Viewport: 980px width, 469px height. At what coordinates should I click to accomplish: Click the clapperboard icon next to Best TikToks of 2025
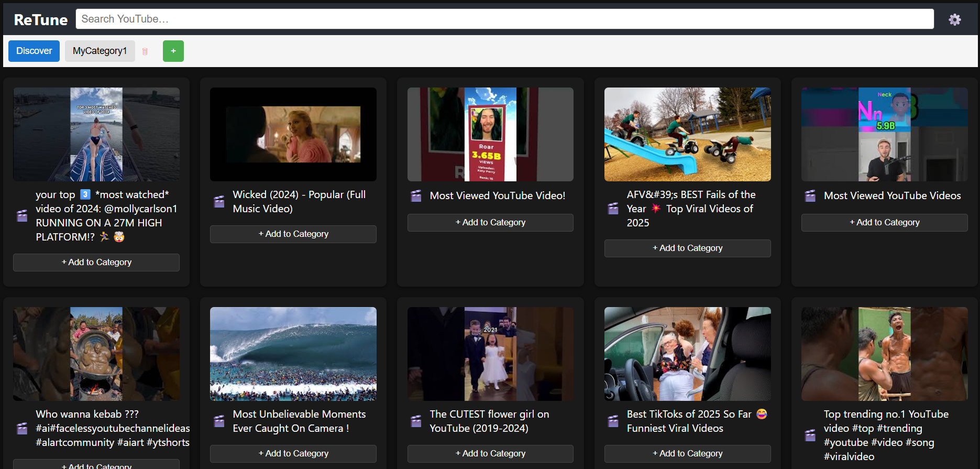tap(613, 421)
